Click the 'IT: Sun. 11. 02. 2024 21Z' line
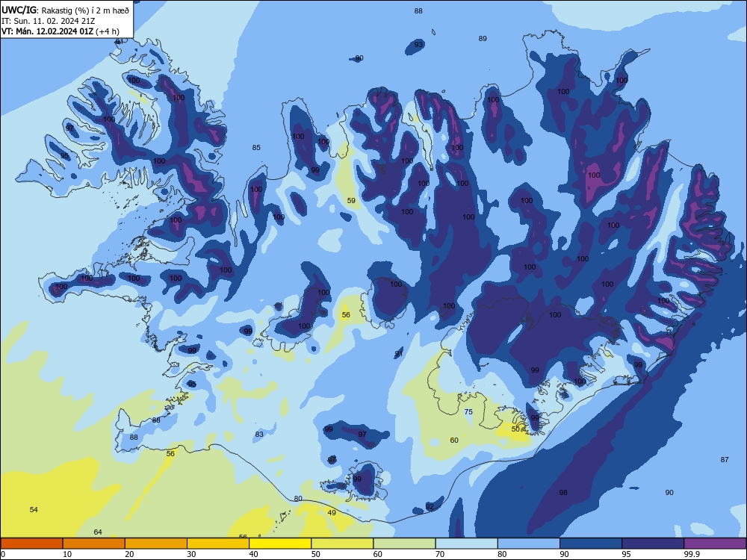Screen dimensions: 747x560 (x=48, y=21)
